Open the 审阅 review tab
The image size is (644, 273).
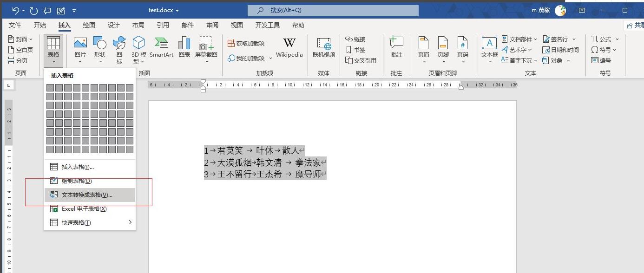(x=212, y=25)
